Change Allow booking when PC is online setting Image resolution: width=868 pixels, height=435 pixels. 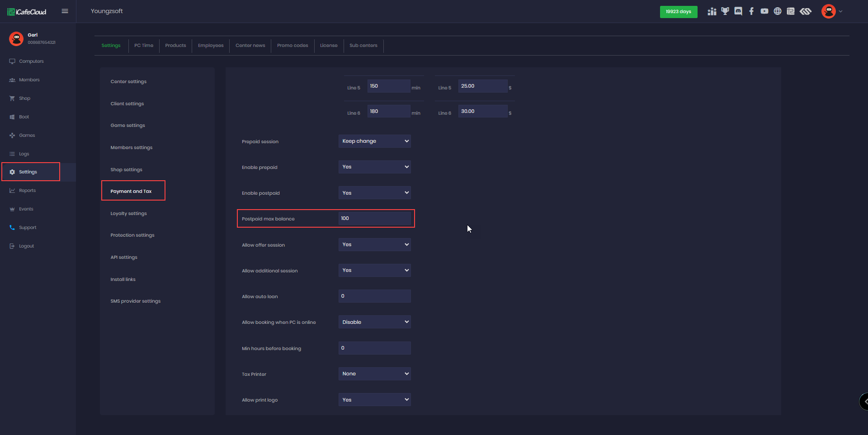click(x=374, y=322)
